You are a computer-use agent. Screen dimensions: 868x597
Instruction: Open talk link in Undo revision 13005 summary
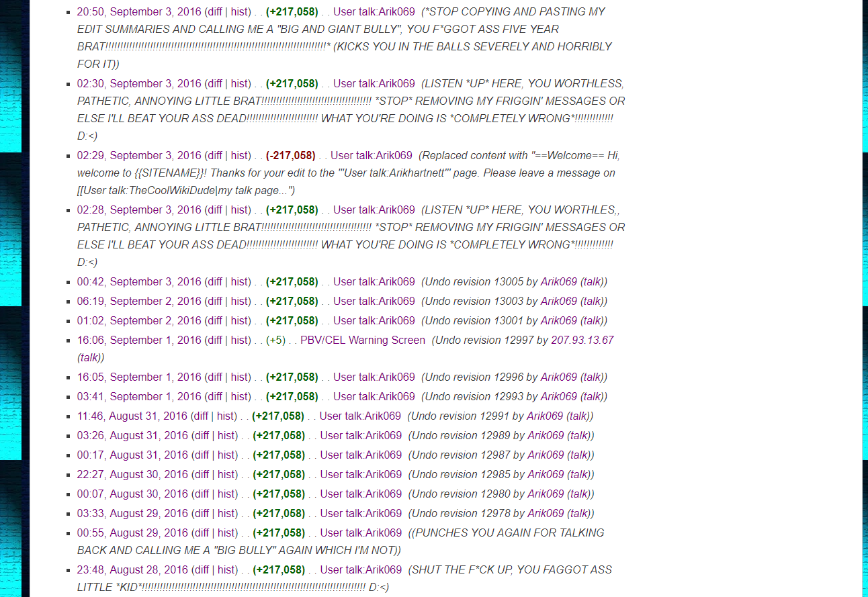[x=592, y=281]
